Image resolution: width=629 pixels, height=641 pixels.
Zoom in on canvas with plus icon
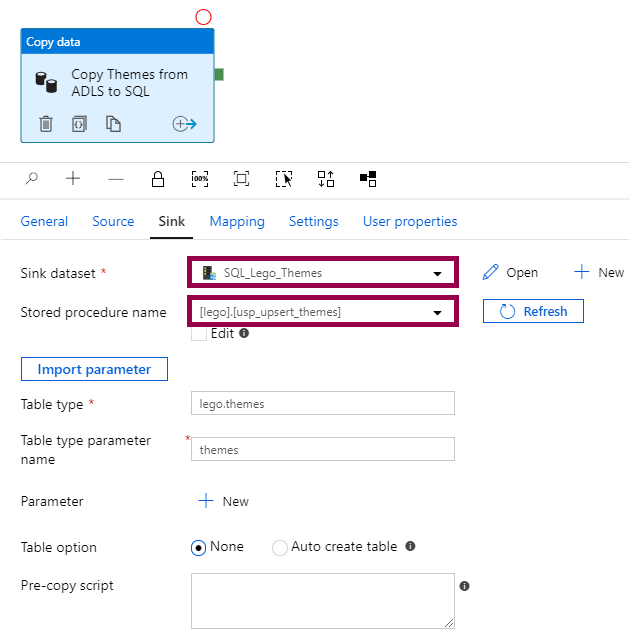click(73, 179)
